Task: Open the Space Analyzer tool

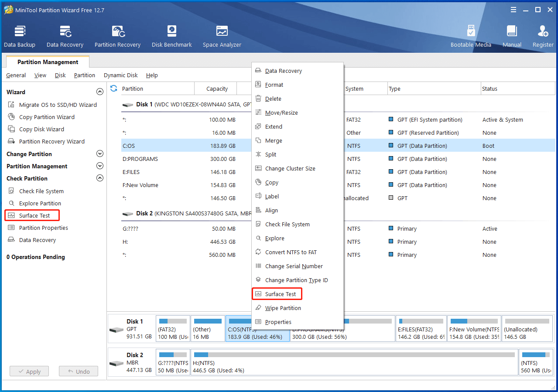Action: 222,37
